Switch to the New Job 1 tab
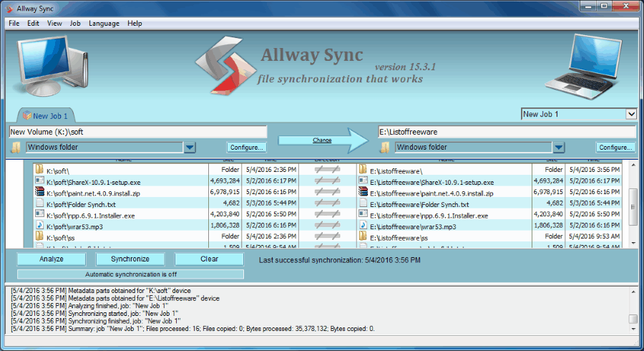This screenshot has height=351, width=644. (45, 116)
